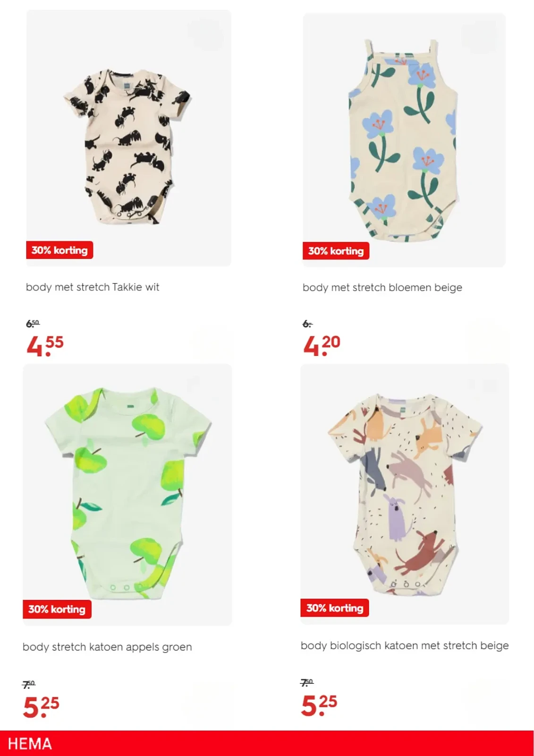Click the crossed-out 6.50 original price

(x=33, y=324)
